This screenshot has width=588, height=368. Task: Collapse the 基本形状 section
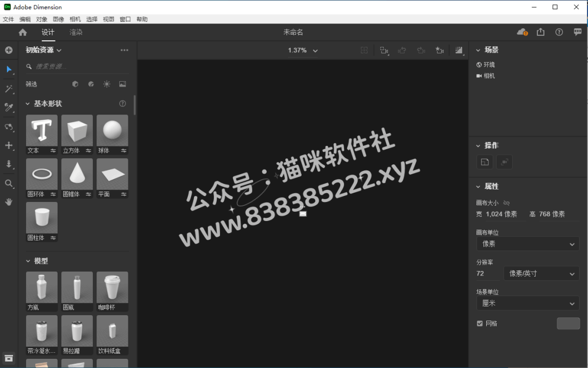tap(28, 103)
